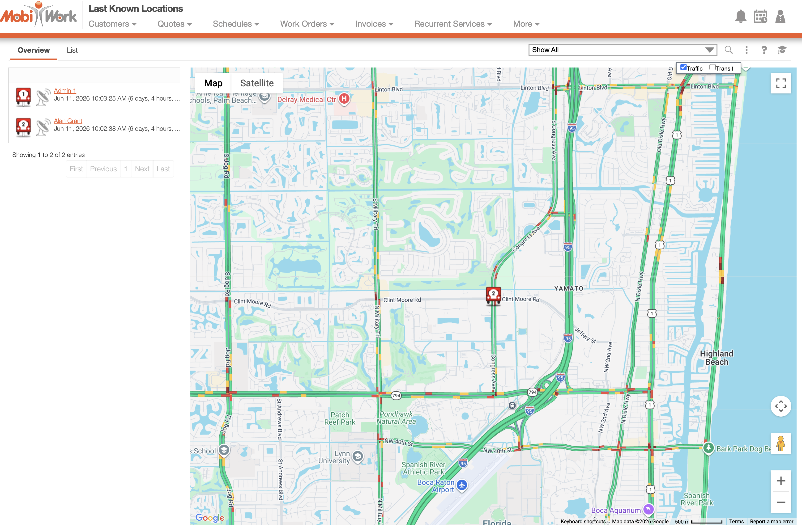
Task: Click the Patch Reef Park label
Action: point(340,418)
